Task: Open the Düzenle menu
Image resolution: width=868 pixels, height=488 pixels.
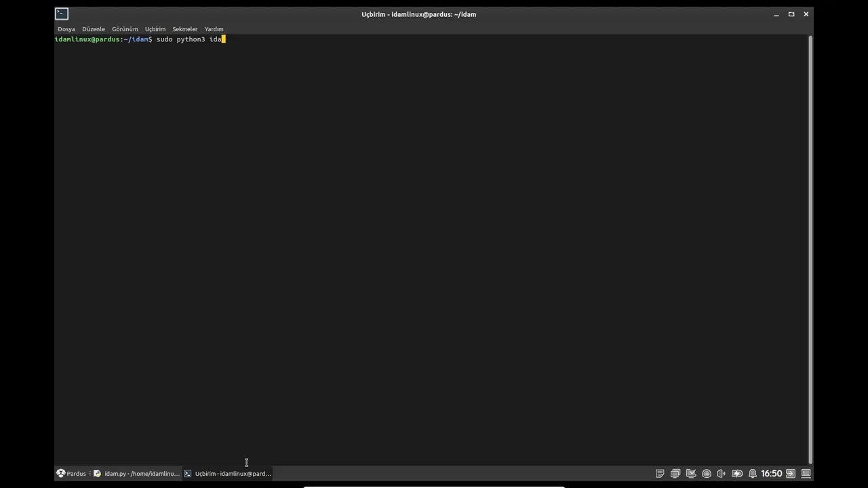Action: coord(94,29)
